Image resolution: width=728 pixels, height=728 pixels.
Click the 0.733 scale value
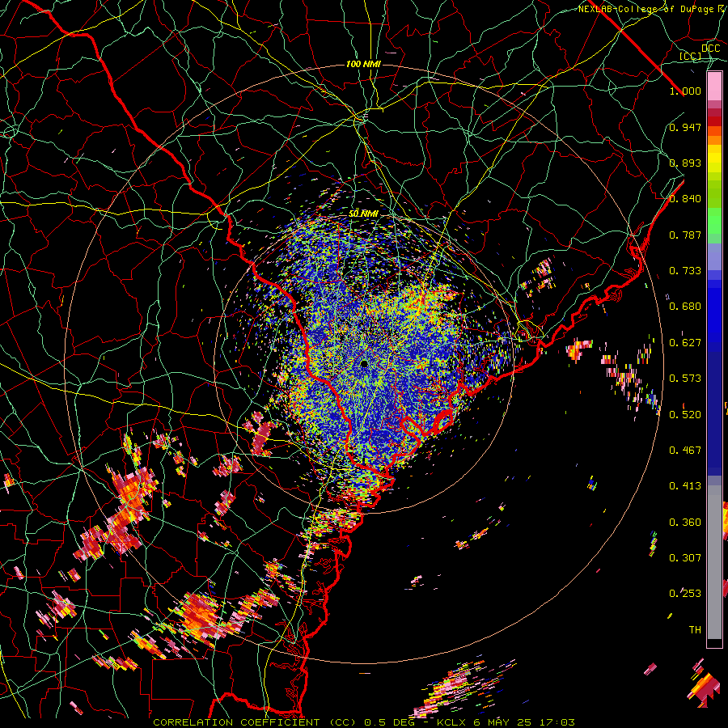coord(685,271)
